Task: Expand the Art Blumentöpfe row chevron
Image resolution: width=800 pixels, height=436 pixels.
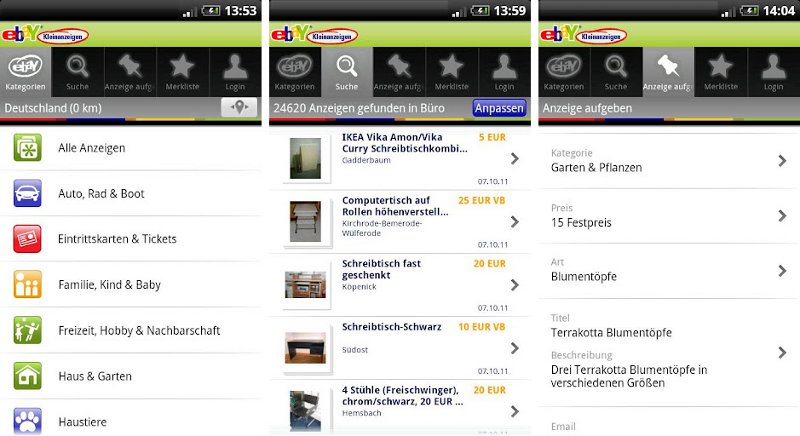Action: tap(782, 270)
